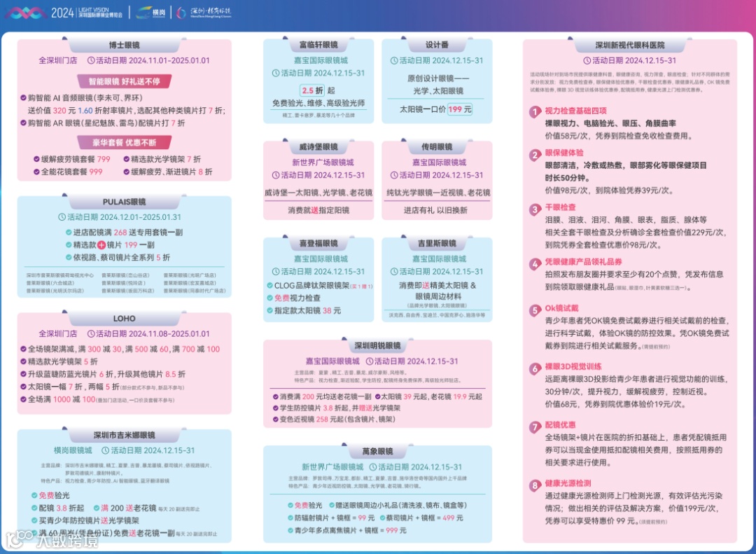756x554 pixels.
Task: Click the bullet before 防辐射镜片 + 镜框 = 99 元
Action: click(290, 518)
